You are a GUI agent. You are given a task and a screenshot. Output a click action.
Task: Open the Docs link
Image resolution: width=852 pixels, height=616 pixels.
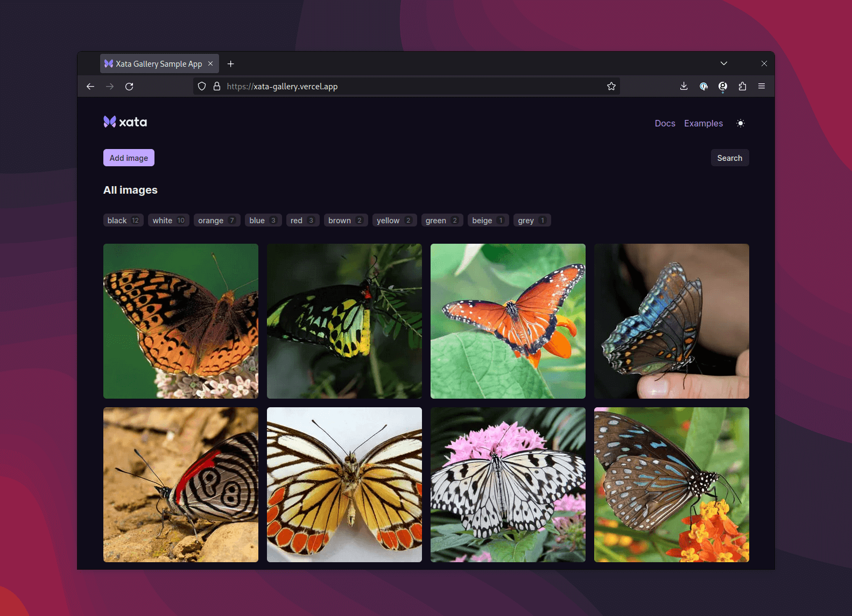665,123
